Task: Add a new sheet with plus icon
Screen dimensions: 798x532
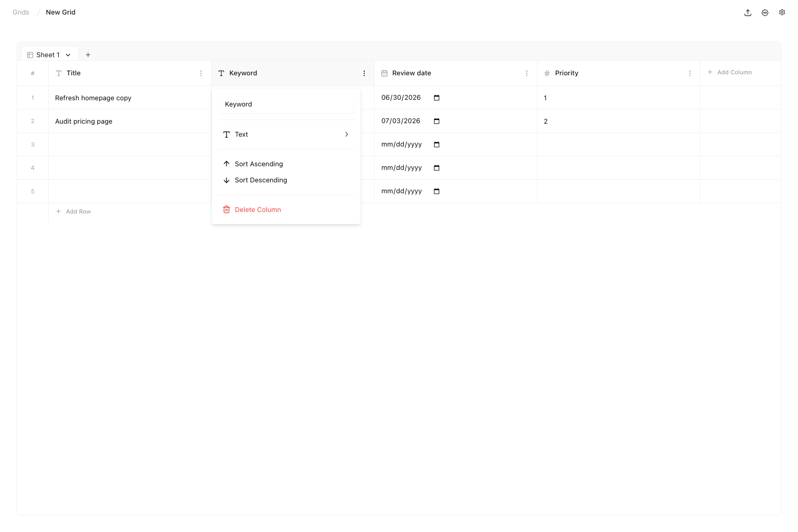Action: click(88, 55)
